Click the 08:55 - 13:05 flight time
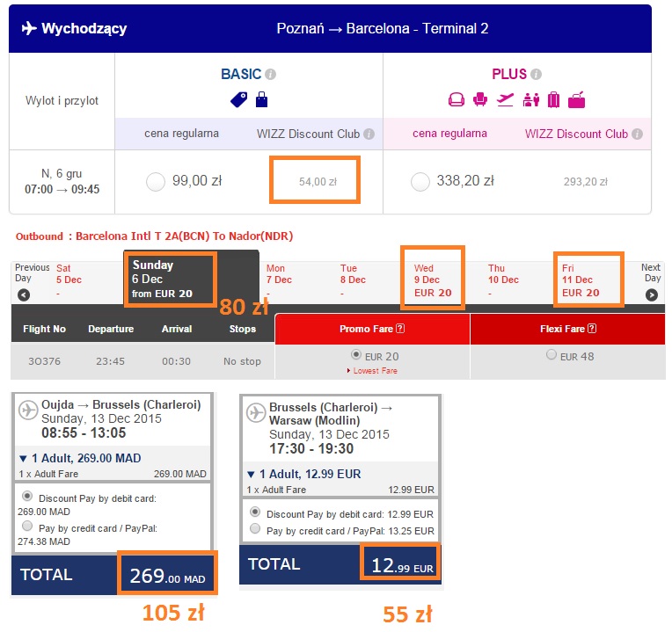672x632 pixels. point(84,432)
